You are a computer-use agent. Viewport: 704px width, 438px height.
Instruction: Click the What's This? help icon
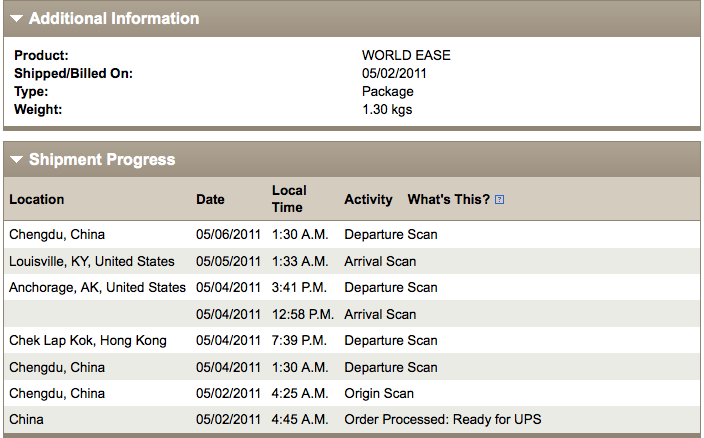pyautogui.click(x=500, y=200)
